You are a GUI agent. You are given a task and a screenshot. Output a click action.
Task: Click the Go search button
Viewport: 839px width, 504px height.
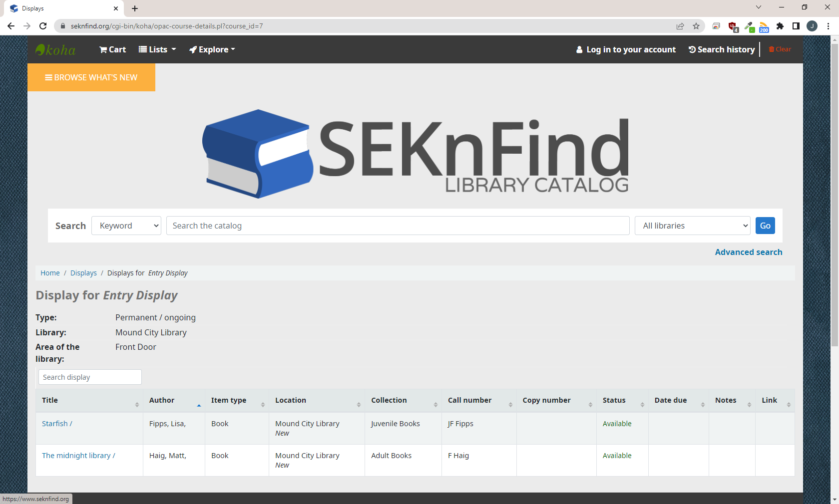pyautogui.click(x=765, y=226)
